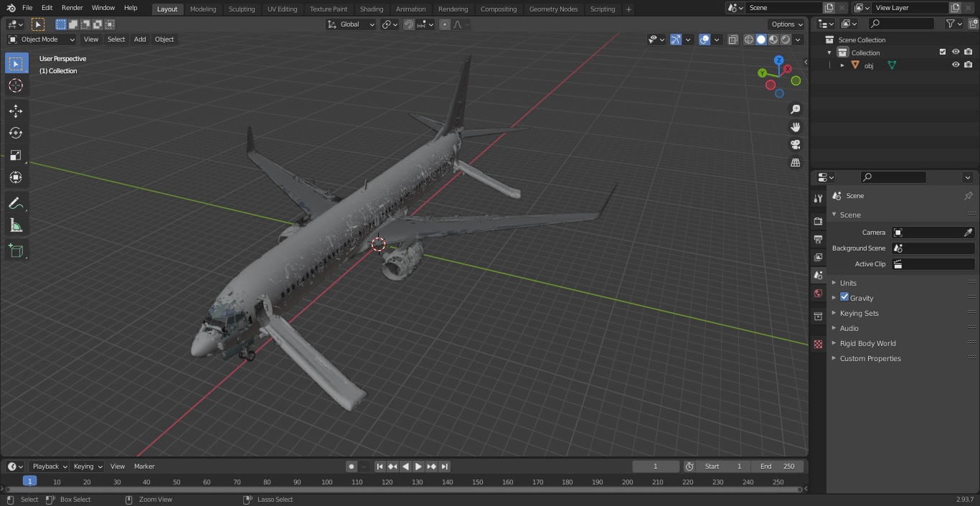Expand the obj item in outliner
Screen dimensions: 980x506
842,65
